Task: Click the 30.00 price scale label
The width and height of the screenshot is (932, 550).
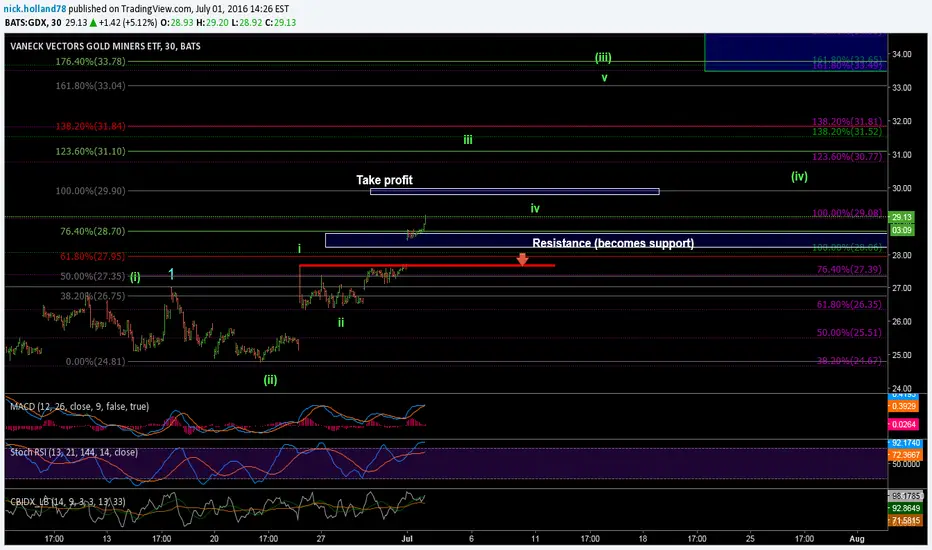Action: pos(902,188)
